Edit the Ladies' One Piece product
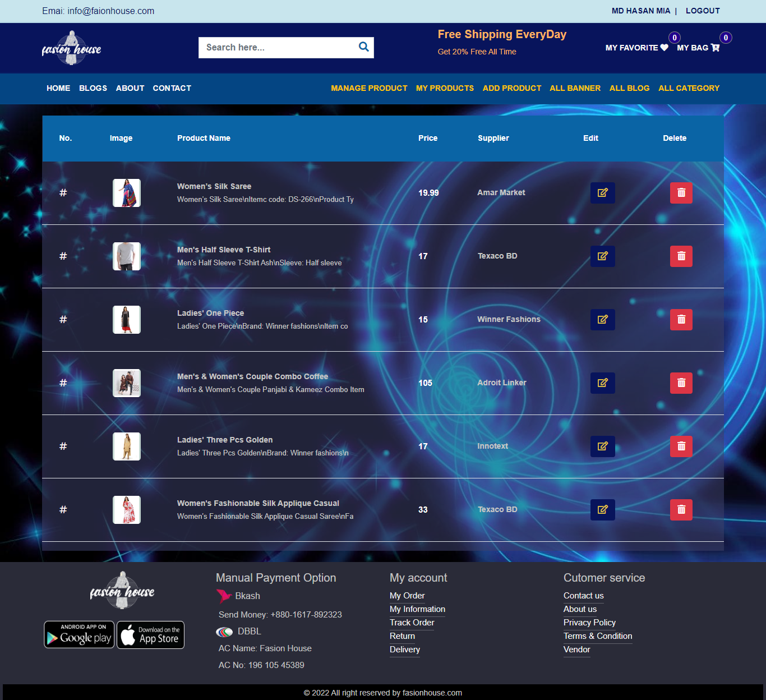Screen dimensions: 766x700 click(x=602, y=320)
